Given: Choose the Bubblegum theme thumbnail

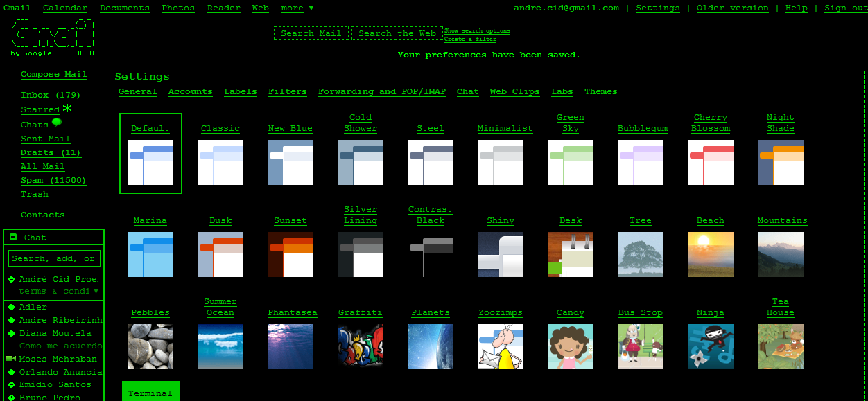Looking at the screenshot, I should pyautogui.click(x=641, y=163).
